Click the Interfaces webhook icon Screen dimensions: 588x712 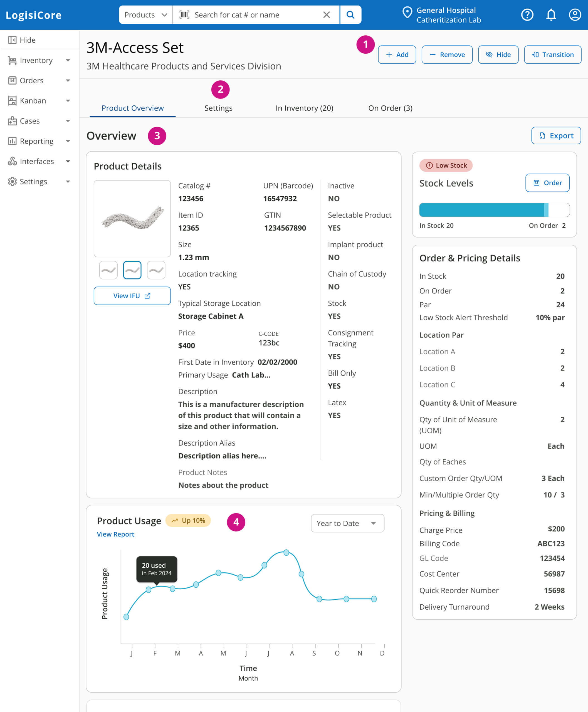tap(12, 161)
